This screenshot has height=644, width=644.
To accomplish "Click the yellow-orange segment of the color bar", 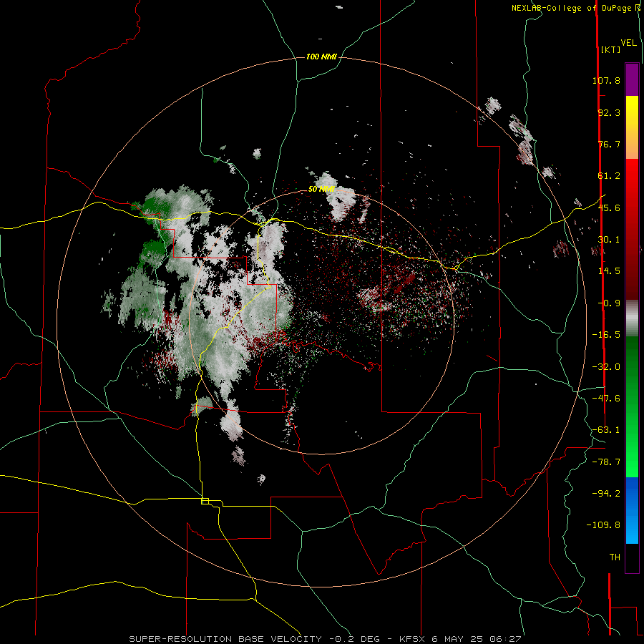I will click(x=632, y=127).
